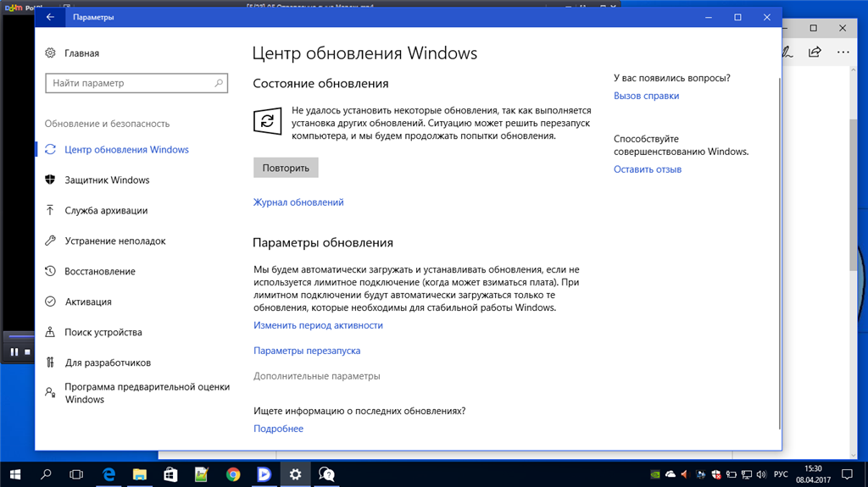This screenshot has width=868, height=487.
Task: Open Активация section
Action: tap(88, 302)
